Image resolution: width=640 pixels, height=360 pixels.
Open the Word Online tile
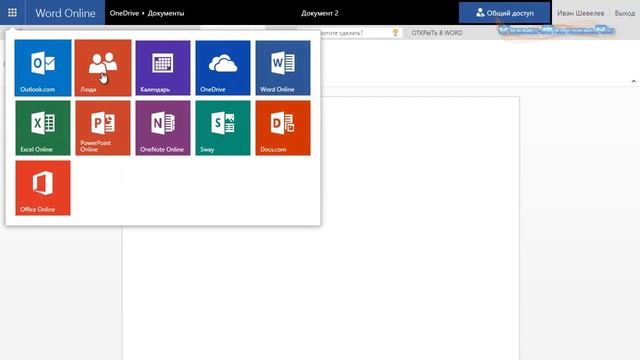[x=283, y=68]
